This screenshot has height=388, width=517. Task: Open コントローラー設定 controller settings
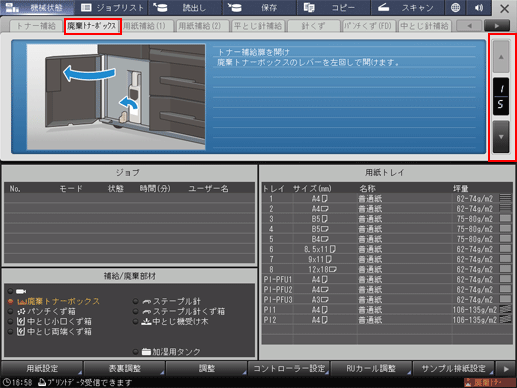click(x=289, y=368)
